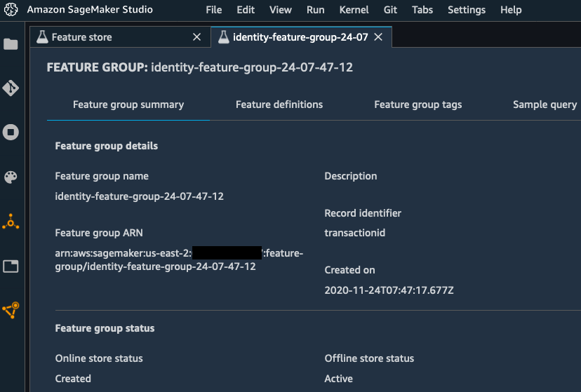Open the Kernel menu
581x392 pixels.
point(354,10)
